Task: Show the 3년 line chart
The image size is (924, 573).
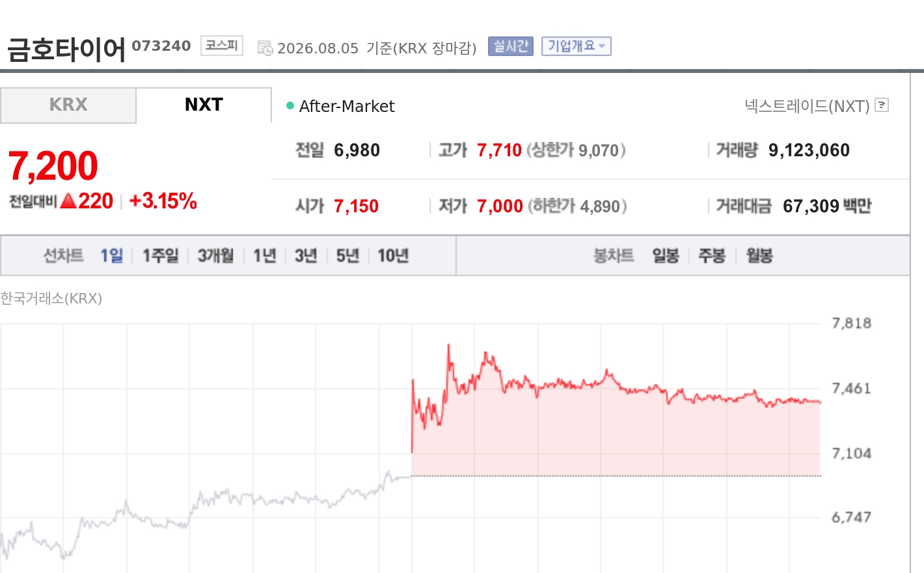Action: (x=306, y=255)
